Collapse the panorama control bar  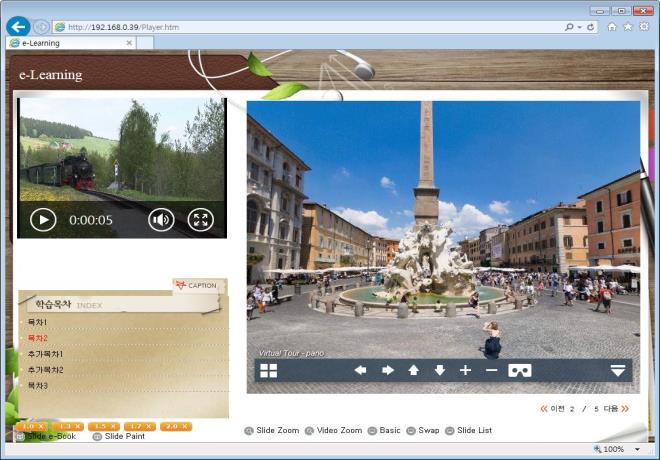(x=617, y=370)
